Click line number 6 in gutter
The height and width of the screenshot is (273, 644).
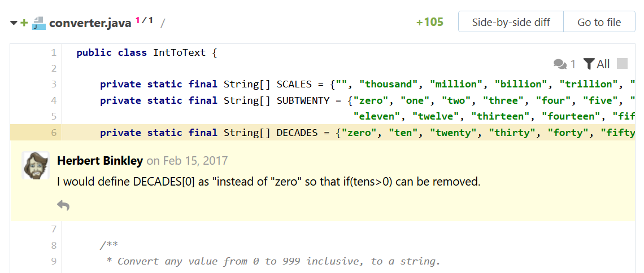pyautogui.click(x=54, y=133)
